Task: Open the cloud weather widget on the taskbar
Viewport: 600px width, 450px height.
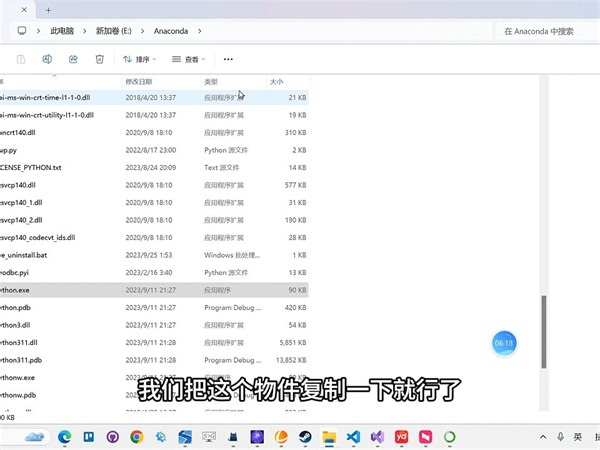Action: [x=34, y=437]
